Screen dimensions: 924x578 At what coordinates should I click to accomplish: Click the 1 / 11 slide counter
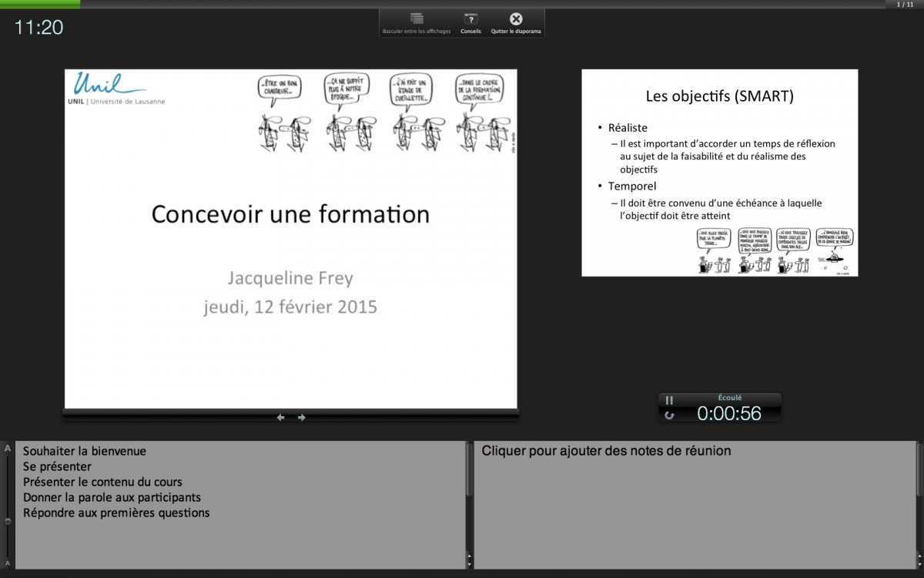(x=904, y=5)
